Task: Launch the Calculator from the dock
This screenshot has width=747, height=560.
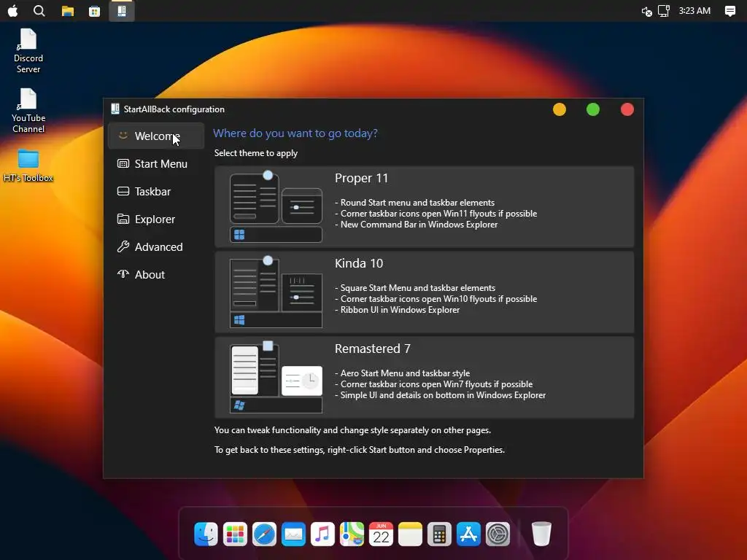Action: tap(439, 534)
